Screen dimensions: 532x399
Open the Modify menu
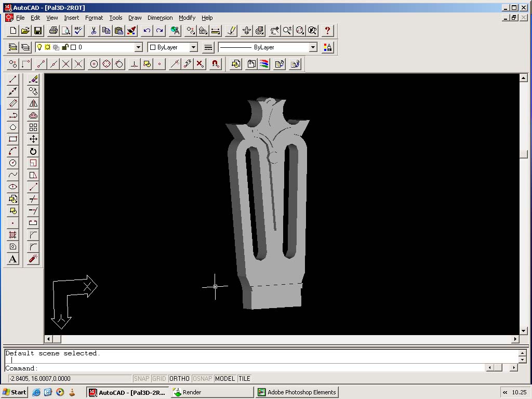coord(187,18)
